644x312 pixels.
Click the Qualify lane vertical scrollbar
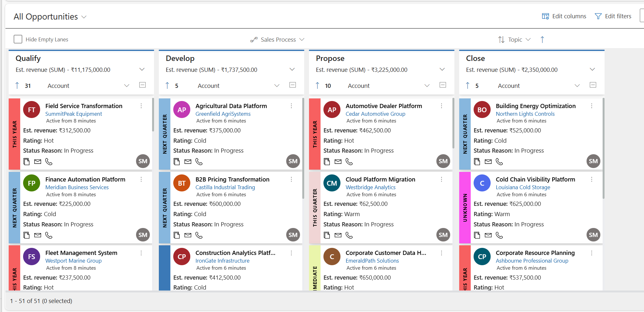(153, 115)
